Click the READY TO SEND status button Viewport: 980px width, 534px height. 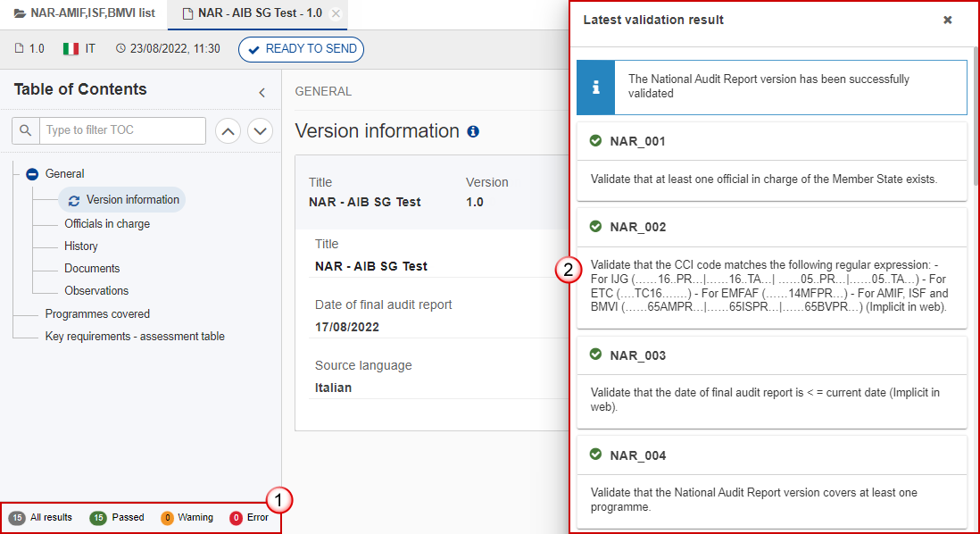[x=302, y=49]
